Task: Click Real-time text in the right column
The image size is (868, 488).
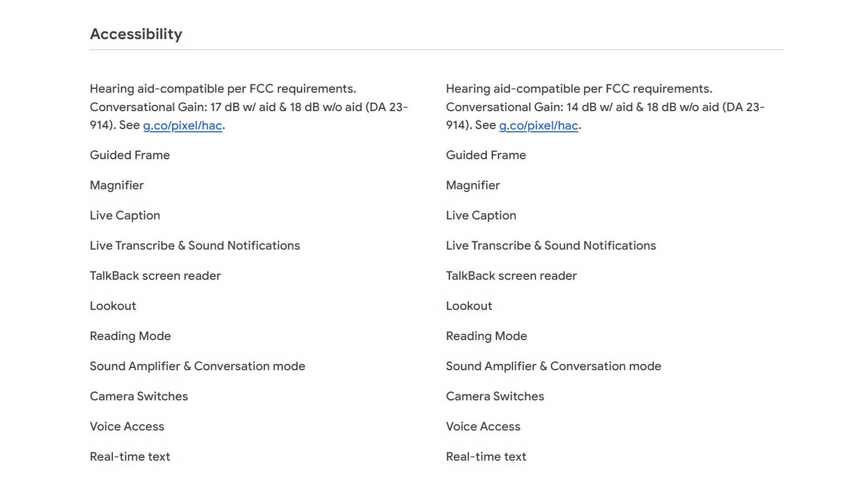Action: tap(486, 457)
